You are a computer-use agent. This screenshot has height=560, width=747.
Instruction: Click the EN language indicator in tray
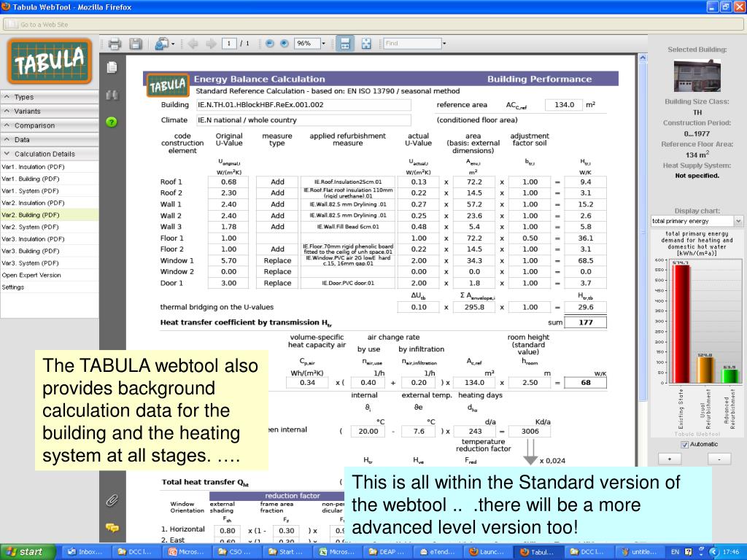coord(675,552)
